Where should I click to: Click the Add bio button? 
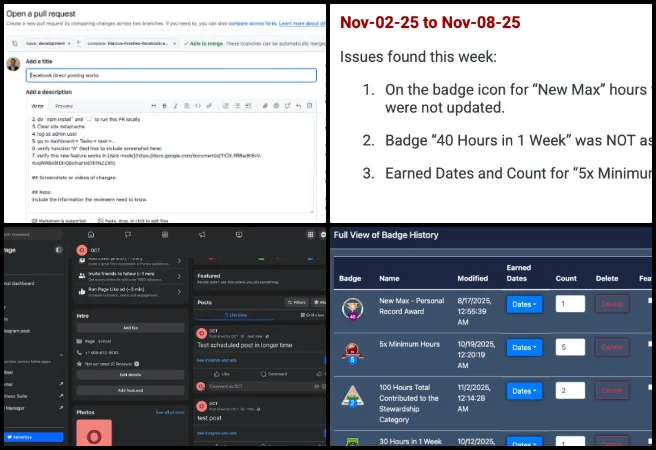pos(129,327)
